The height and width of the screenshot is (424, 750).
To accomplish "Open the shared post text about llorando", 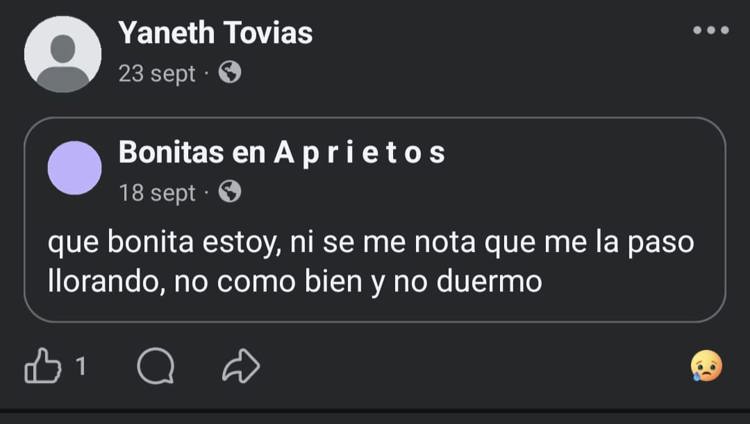I will click(x=371, y=261).
